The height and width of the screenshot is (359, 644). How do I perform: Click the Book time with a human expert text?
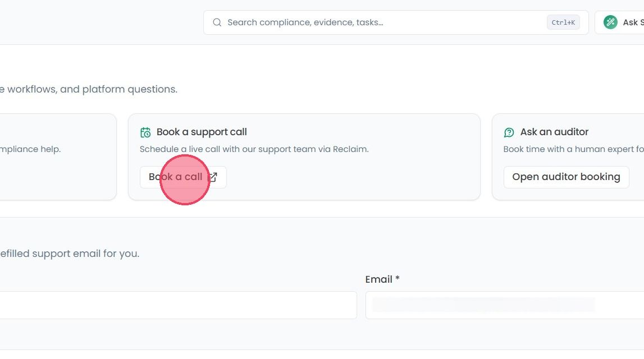573,149
